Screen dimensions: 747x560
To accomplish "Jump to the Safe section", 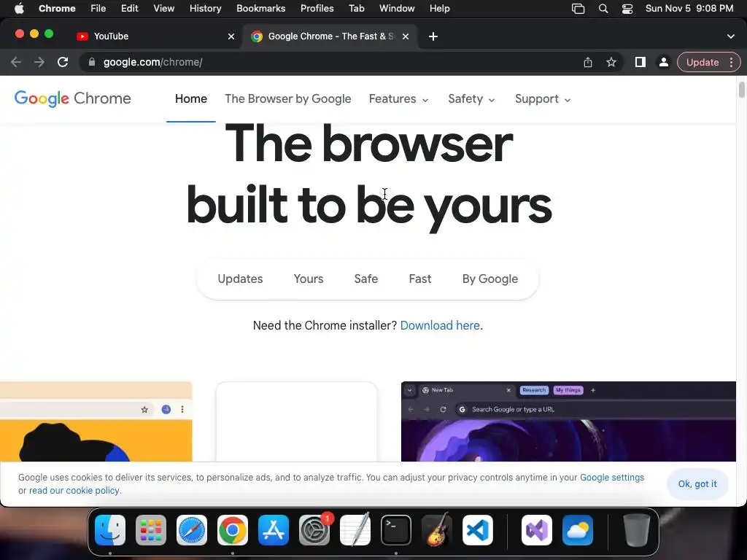I will (x=366, y=279).
